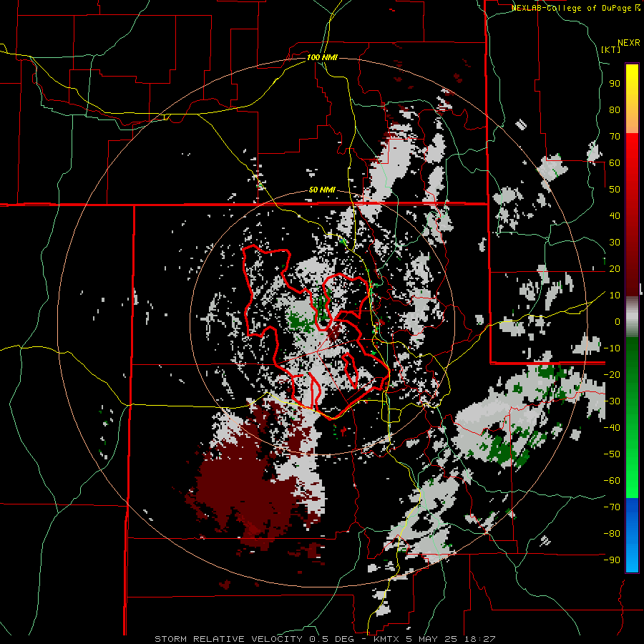Select the -40 value on the velocity scale
Screen dimensions: 644x644
click(612, 428)
